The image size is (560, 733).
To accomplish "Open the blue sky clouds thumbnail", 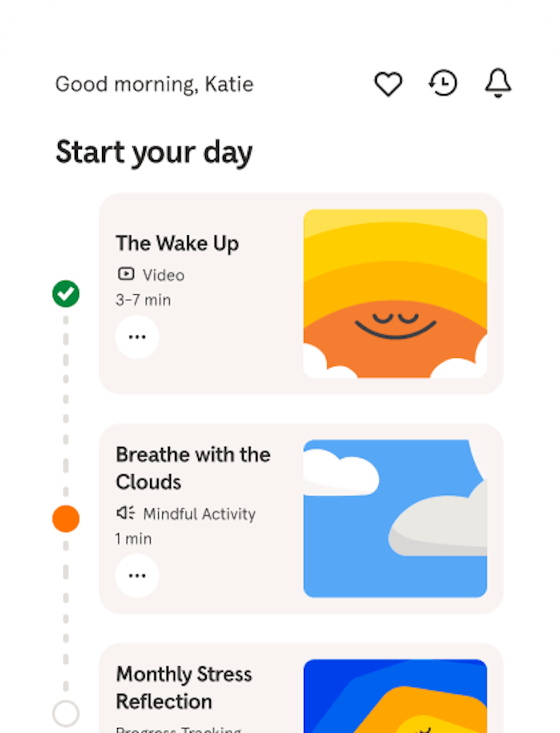I will [395, 519].
